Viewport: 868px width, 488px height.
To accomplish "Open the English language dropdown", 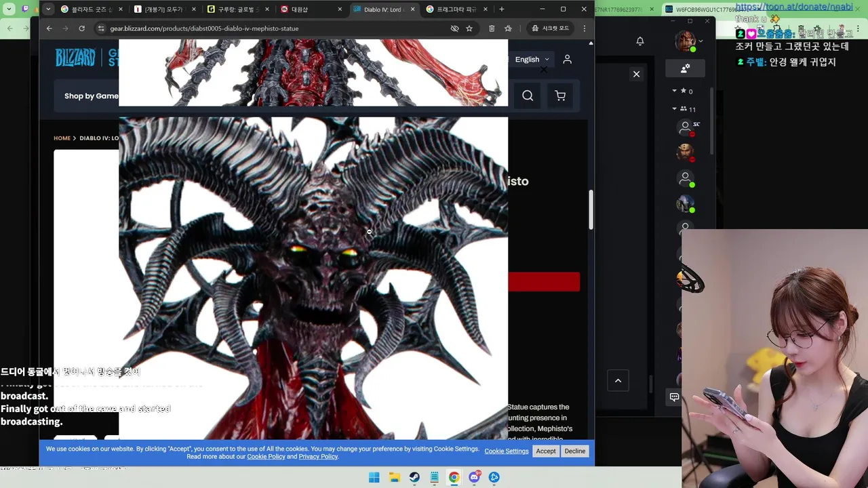I will 532,60.
